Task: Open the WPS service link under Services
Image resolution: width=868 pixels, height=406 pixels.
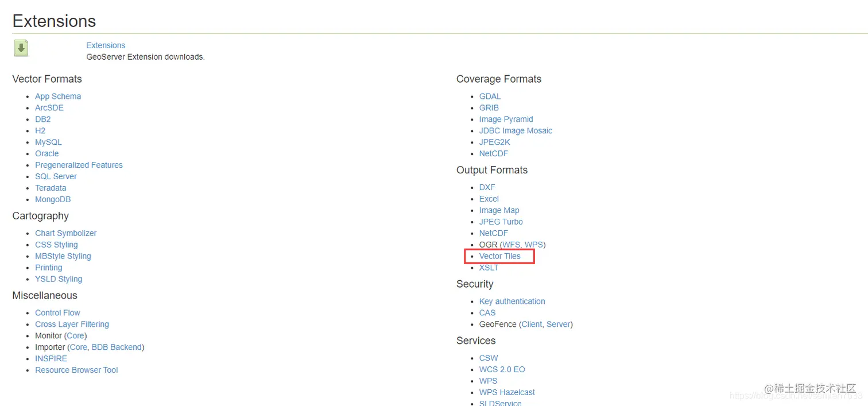Action: [489, 381]
